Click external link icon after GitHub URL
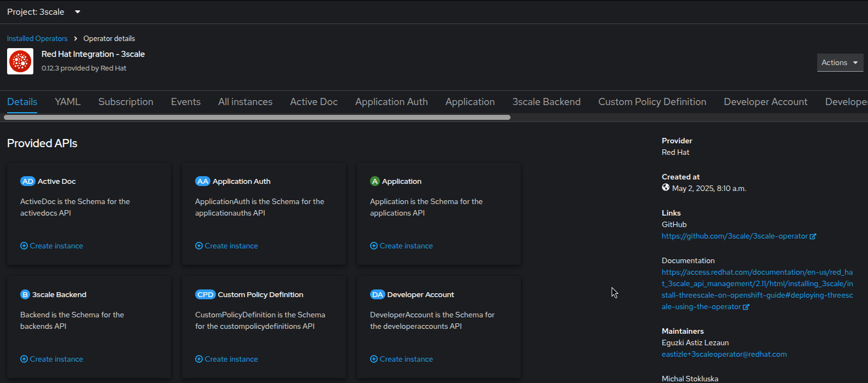The height and width of the screenshot is (383, 868). pyautogui.click(x=813, y=236)
